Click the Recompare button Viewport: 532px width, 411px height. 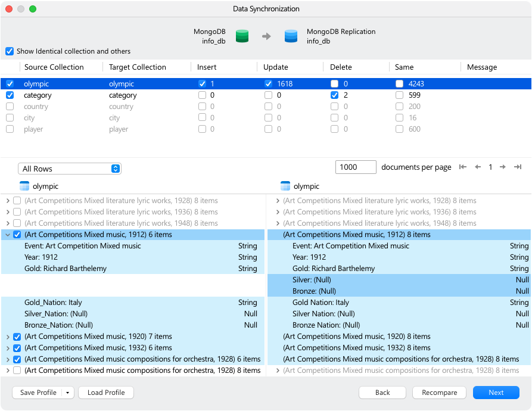coord(440,393)
